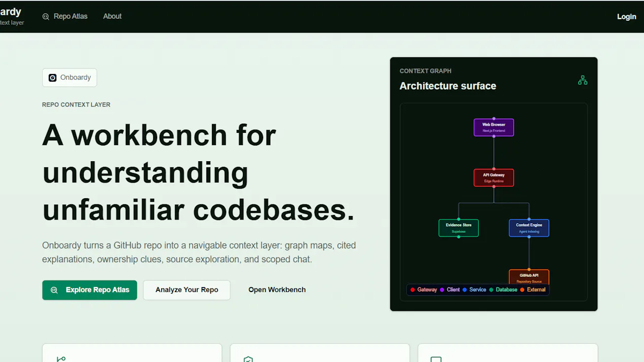This screenshot has width=644, height=362.
Task: Click the bottom connection handle of Evidence Store node
Action: (458, 237)
